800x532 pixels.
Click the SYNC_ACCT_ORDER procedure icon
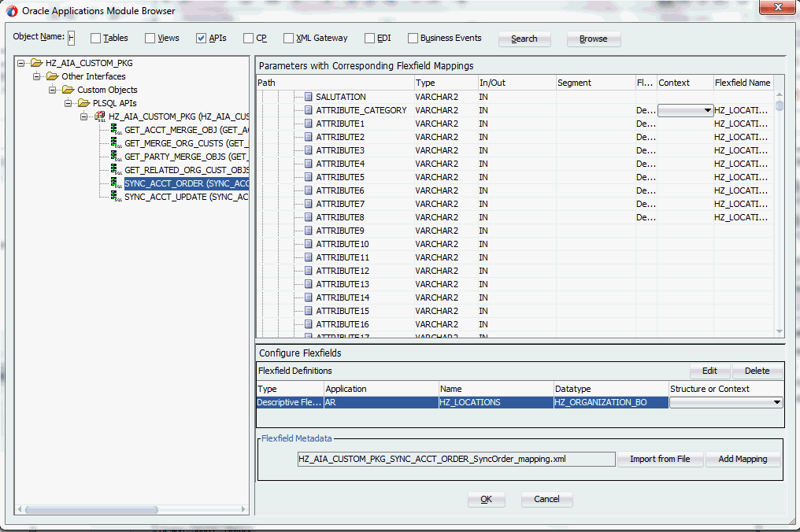click(x=117, y=183)
